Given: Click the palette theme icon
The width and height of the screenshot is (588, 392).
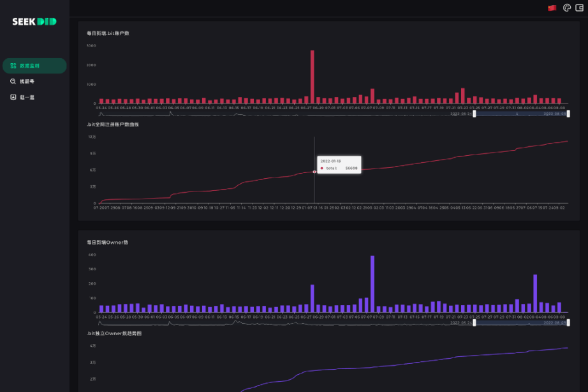Looking at the screenshot, I should (567, 8).
